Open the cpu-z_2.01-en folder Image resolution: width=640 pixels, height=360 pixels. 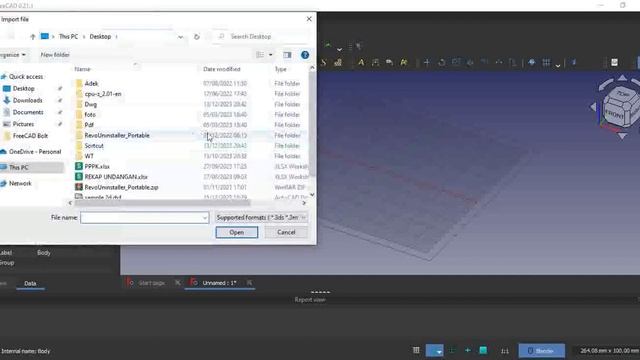click(x=103, y=94)
